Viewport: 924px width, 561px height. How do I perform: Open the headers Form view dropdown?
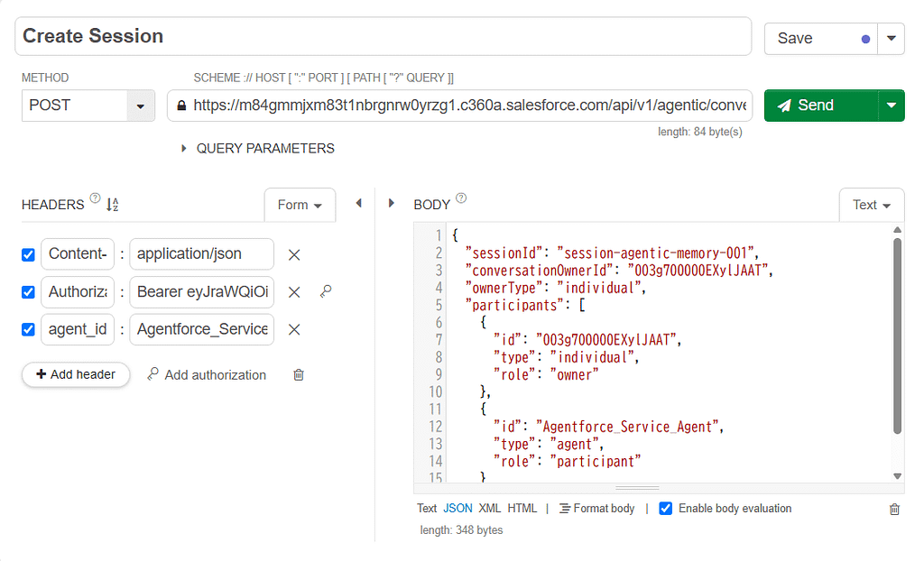pyautogui.click(x=300, y=205)
